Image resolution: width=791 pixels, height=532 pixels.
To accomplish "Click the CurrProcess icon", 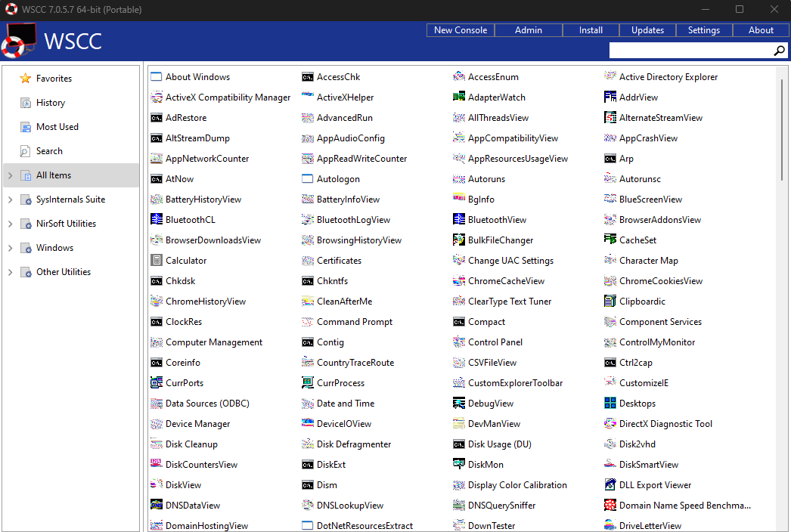I will pyautogui.click(x=307, y=382).
